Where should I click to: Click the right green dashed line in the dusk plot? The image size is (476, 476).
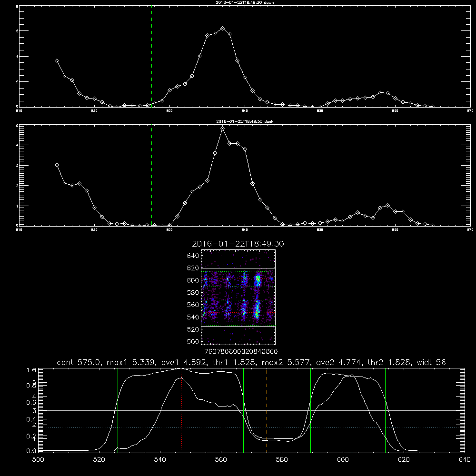(263, 176)
